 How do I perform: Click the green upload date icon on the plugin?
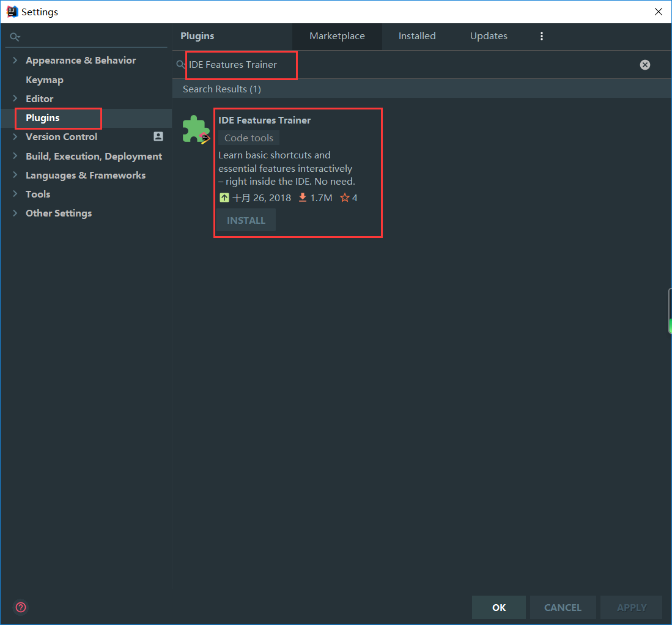point(224,198)
